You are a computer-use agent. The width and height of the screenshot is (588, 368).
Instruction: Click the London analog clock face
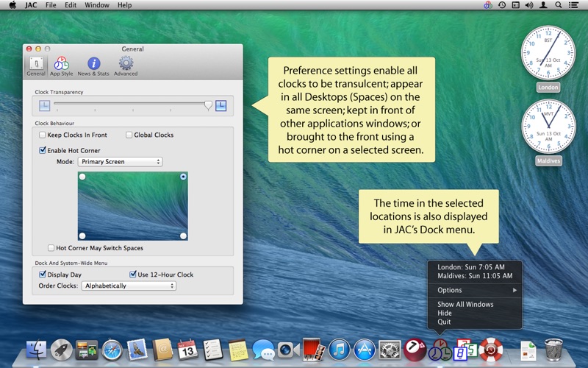tap(548, 52)
